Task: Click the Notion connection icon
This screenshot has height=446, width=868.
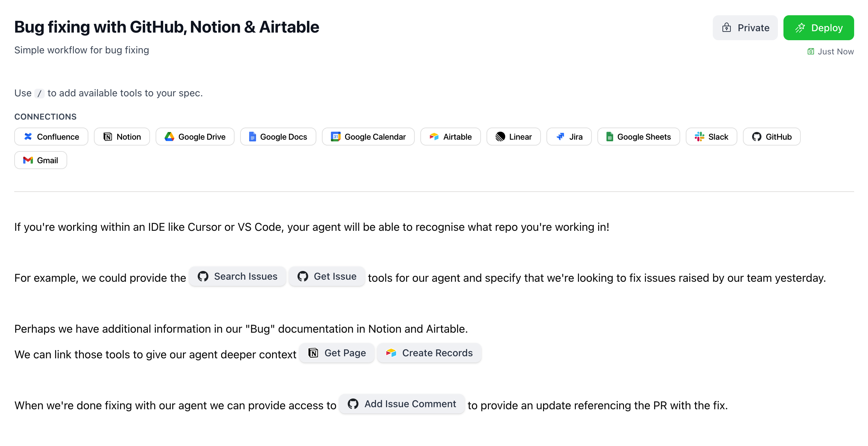Action: [108, 137]
